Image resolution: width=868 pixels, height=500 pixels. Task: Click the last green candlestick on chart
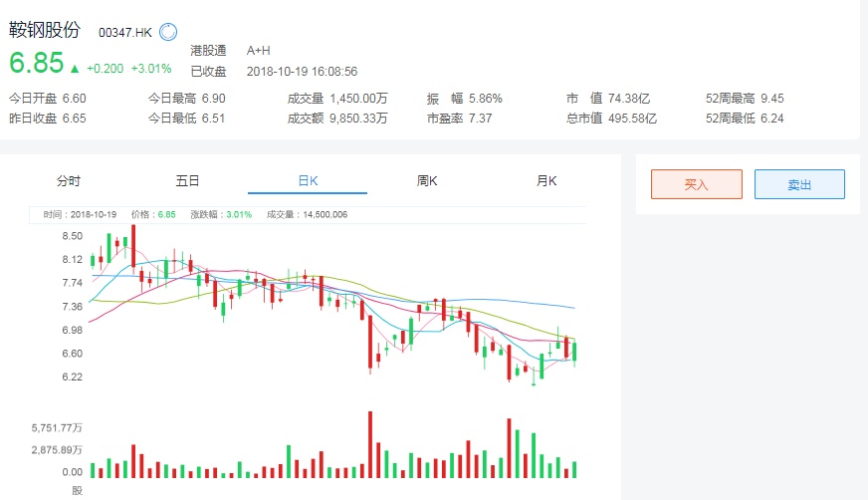[574, 352]
